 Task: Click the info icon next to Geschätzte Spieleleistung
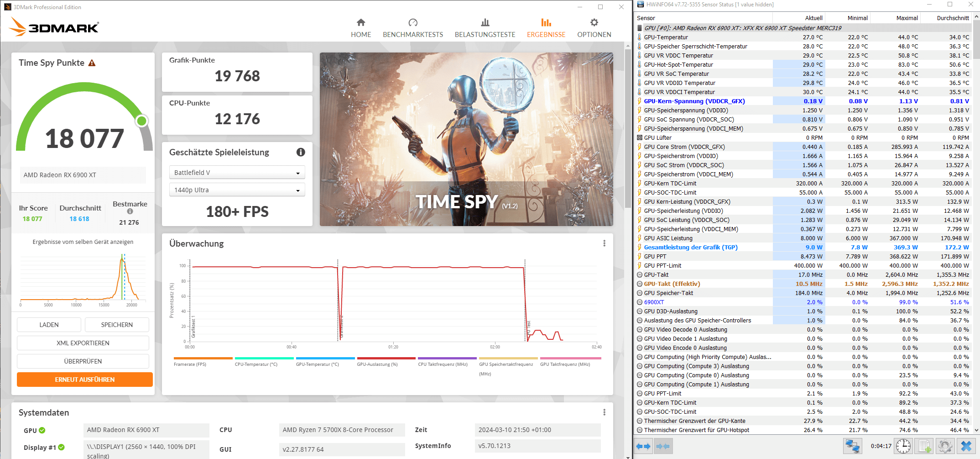tap(301, 152)
